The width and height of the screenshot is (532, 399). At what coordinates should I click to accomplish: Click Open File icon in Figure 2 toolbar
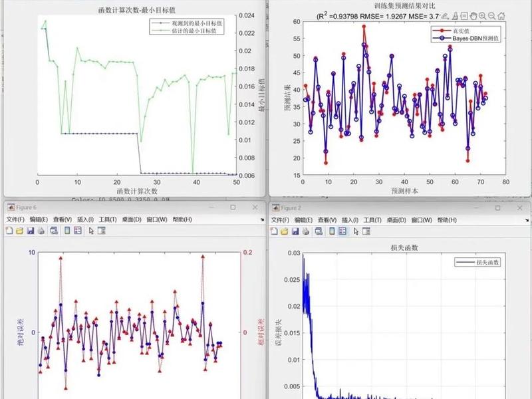click(285, 231)
